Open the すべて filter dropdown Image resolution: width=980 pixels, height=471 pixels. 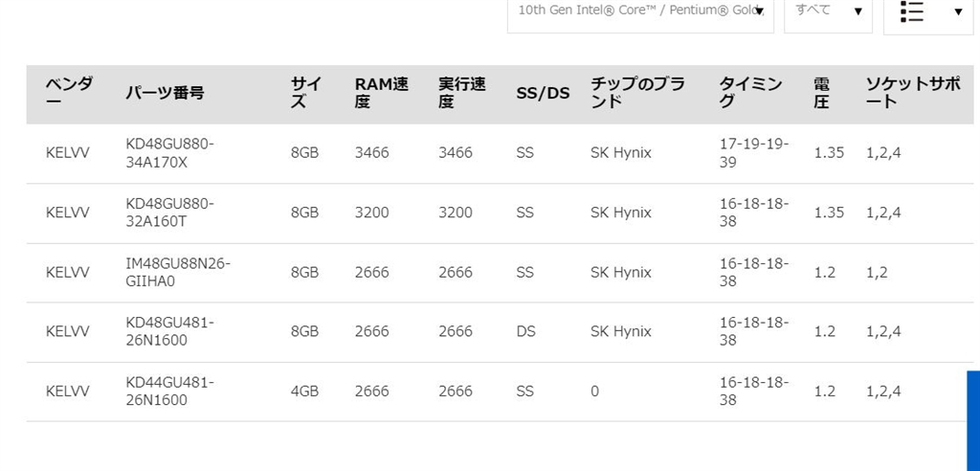pyautogui.click(x=828, y=11)
